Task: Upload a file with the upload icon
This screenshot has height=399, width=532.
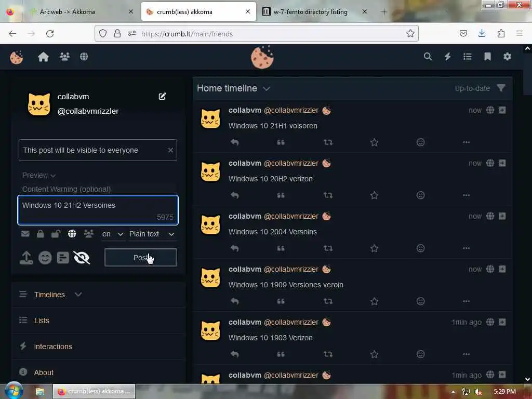Action: 26,258
